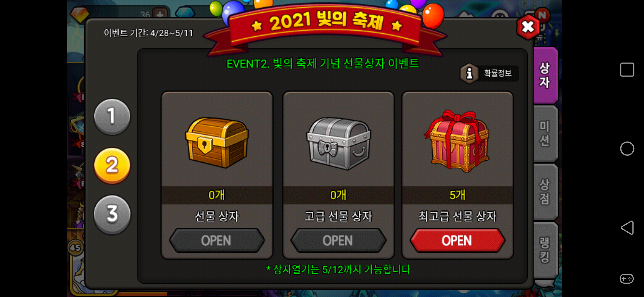Select event page number 1
The width and height of the screenshot is (644, 297).
coord(112,116)
